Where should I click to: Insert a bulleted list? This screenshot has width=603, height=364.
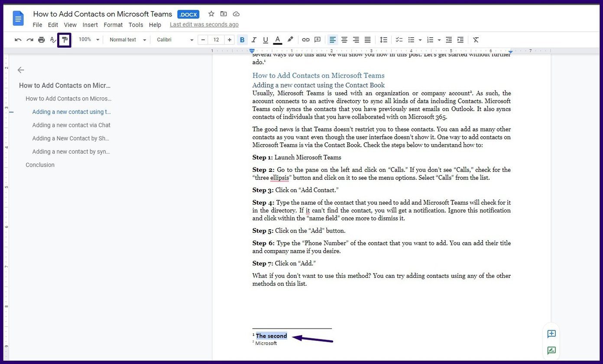click(412, 40)
